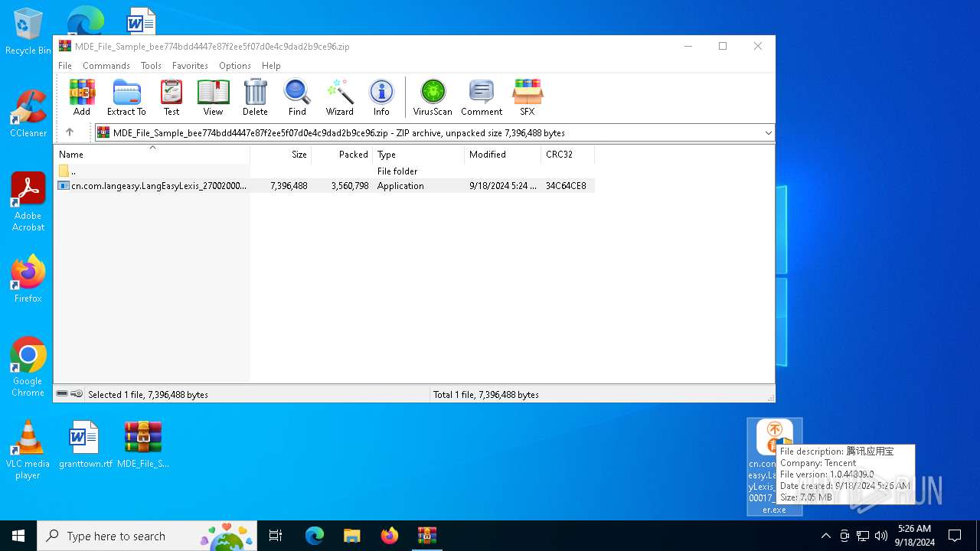Open the Tools menu
The height and width of the screenshot is (551, 980).
[x=151, y=66]
